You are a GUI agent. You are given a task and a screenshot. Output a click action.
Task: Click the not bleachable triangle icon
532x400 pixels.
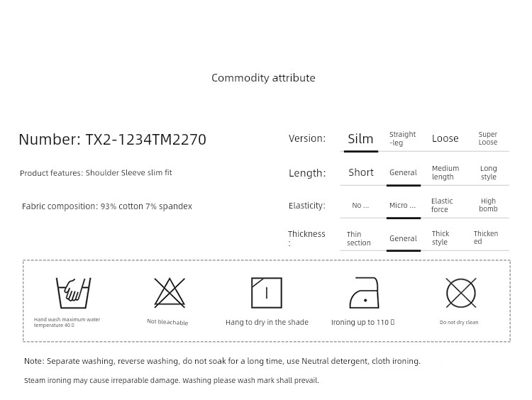pyautogui.click(x=170, y=292)
